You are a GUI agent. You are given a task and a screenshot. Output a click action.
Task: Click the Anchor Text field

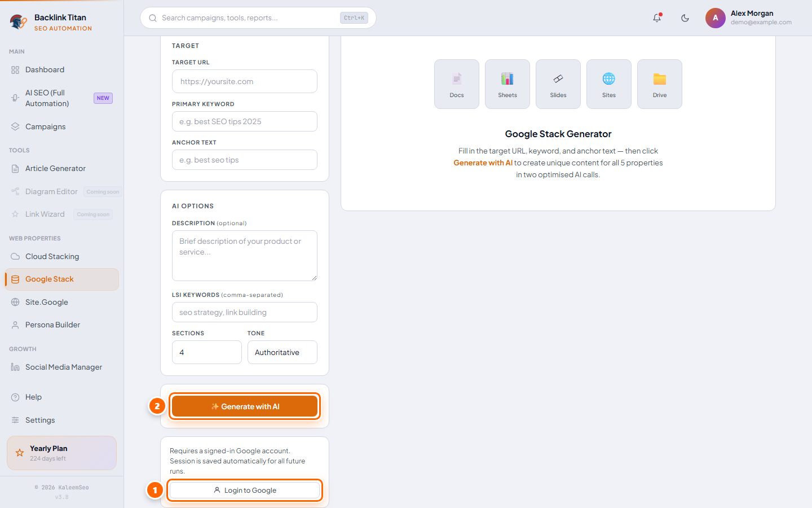pos(245,160)
